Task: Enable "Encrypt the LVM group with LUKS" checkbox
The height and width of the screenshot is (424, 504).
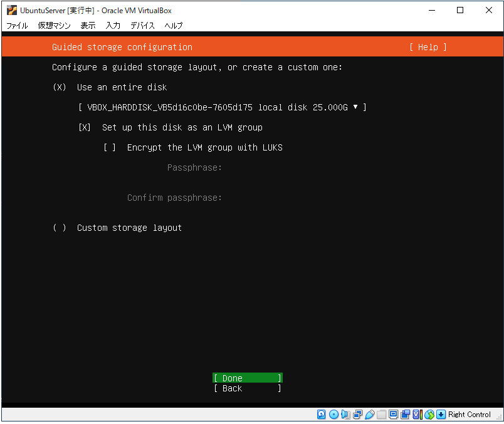Action: point(110,147)
